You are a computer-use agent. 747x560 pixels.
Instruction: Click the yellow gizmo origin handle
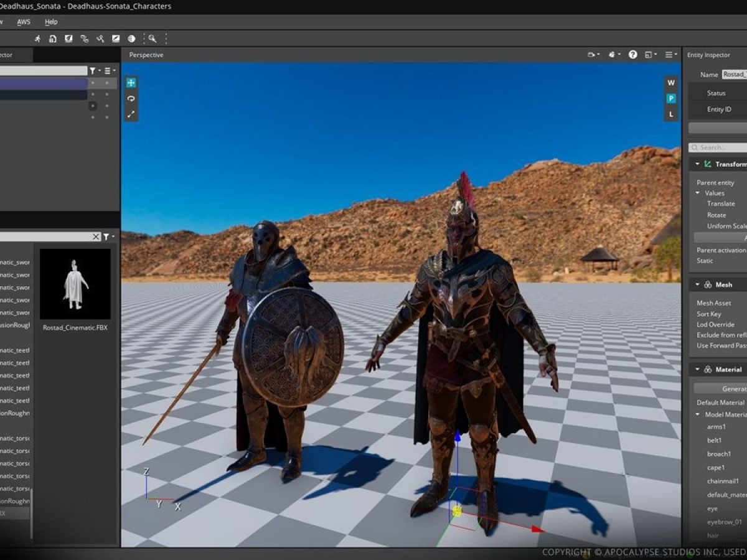point(457,511)
